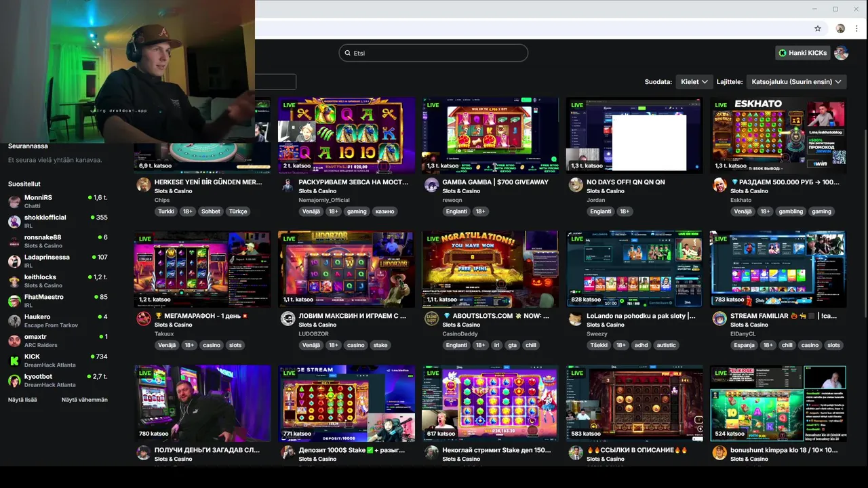
Task: Select the autistic tag under Sweezy
Action: coord(666,345)
